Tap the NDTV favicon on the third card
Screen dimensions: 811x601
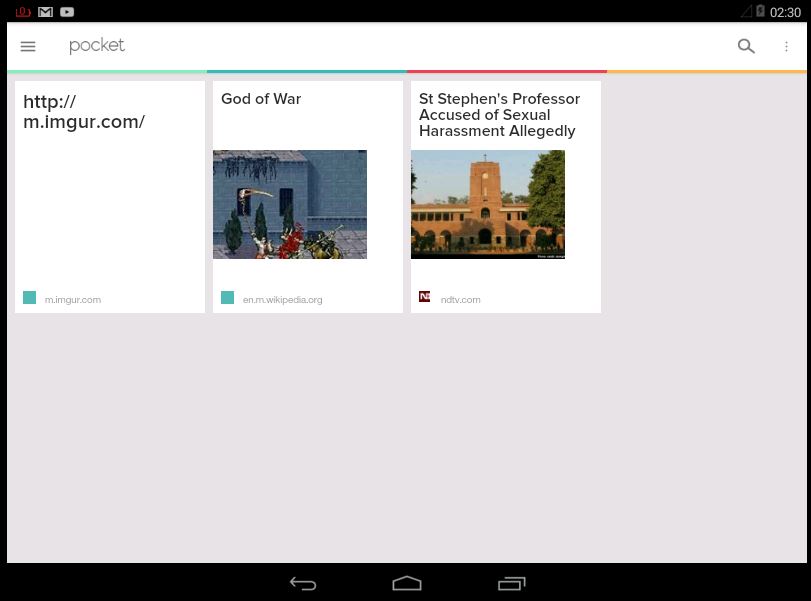pos(425,296)
